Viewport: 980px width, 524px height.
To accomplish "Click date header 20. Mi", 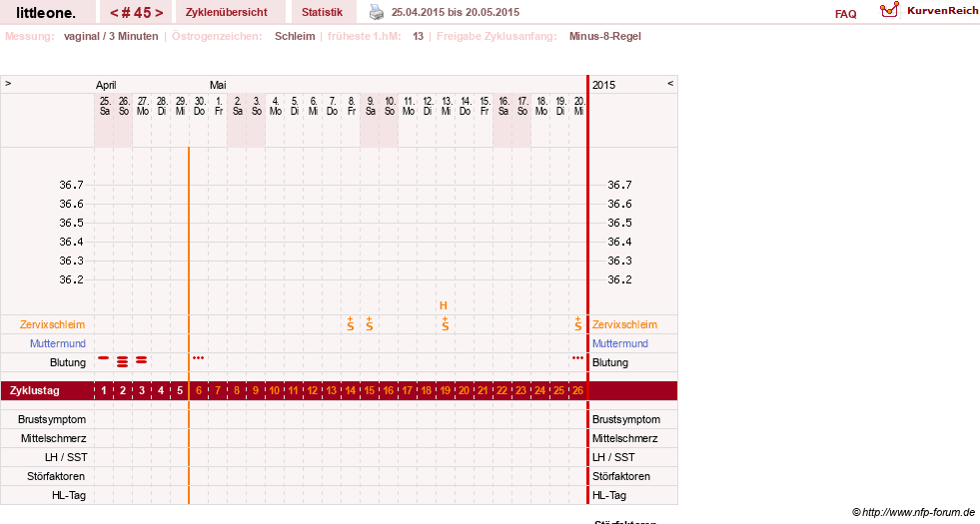I will pos(578,106).
